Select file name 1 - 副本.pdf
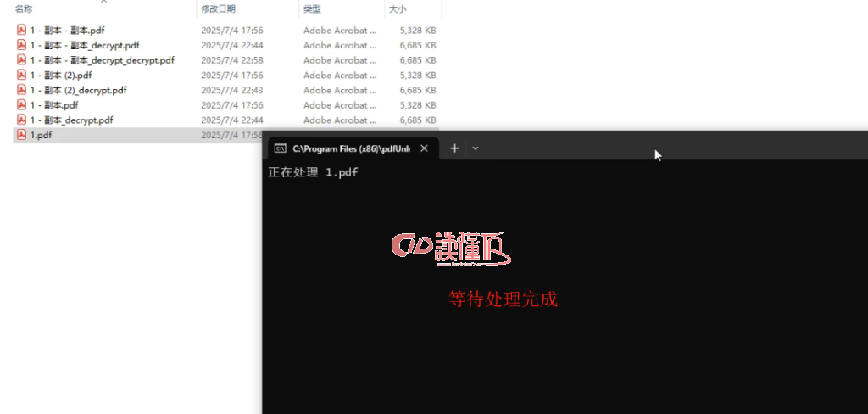The image size is (868, 414). click(x=54, y=104)
